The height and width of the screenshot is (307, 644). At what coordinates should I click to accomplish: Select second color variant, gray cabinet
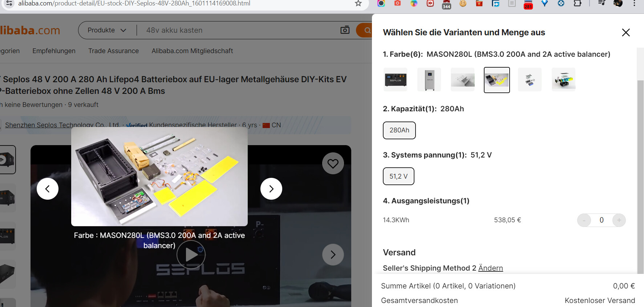(429, 80)
